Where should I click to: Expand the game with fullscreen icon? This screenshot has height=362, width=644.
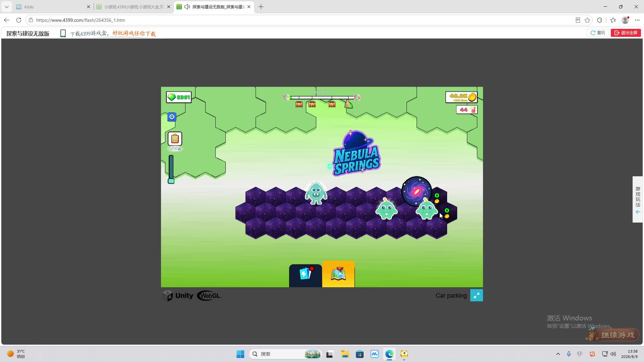click(x=477, y=295)
